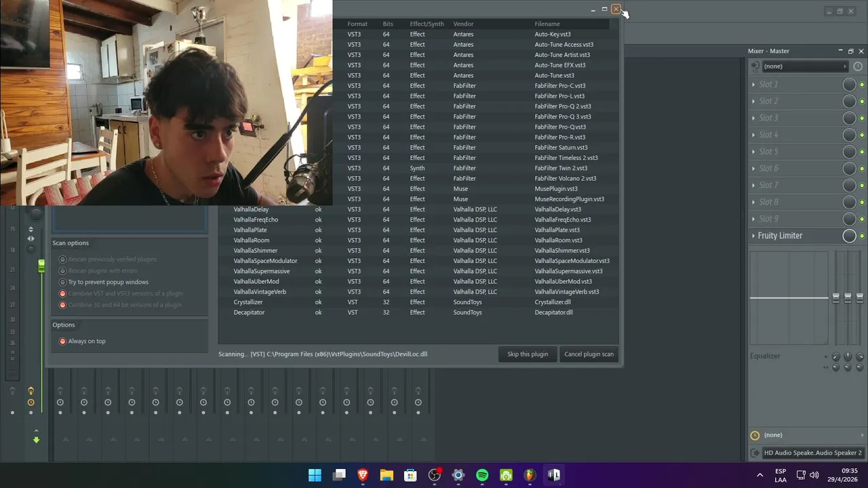The image size is (868, 488).
Task: Toggle Combine 32 and 64 bit versions
Action: [62, 305]
